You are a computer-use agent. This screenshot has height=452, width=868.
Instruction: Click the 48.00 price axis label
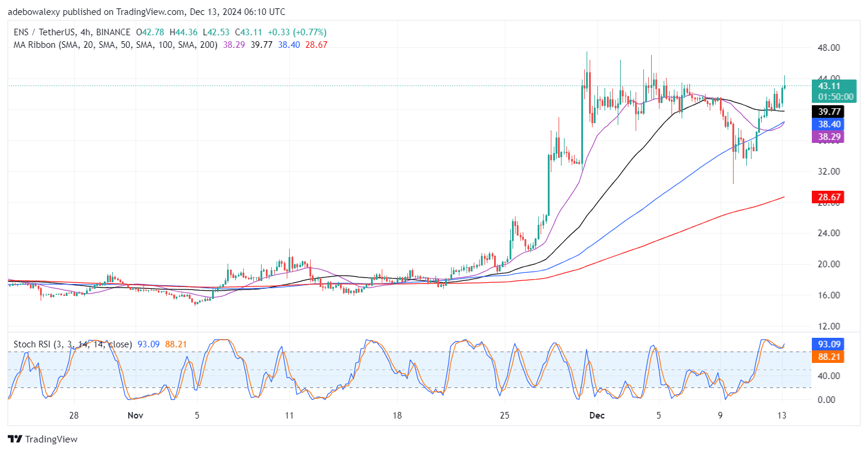(829, 48)
